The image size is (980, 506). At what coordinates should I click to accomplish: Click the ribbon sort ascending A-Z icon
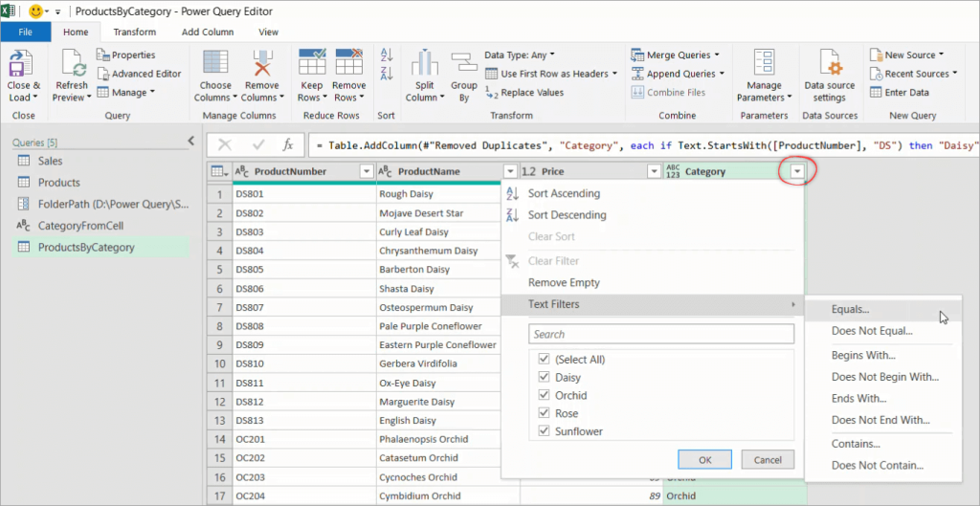pyautogui.click(x=387, y=55)
